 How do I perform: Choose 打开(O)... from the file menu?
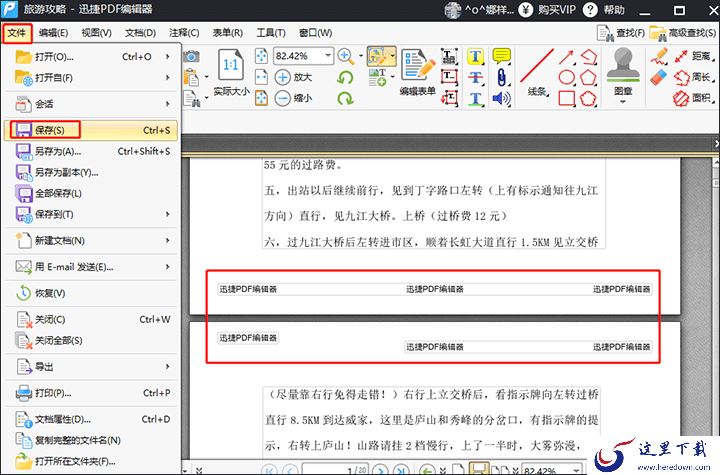pos(92,57)
